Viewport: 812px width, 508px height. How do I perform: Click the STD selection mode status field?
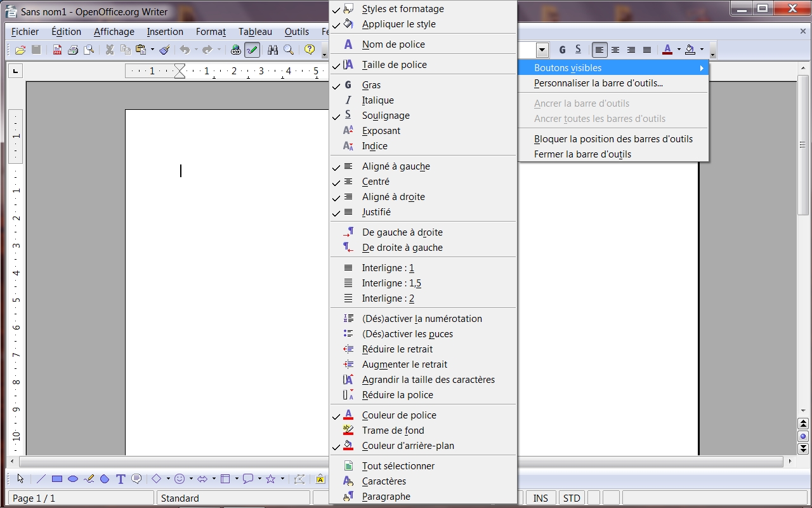pyautogui.click(x=572, y=498)
